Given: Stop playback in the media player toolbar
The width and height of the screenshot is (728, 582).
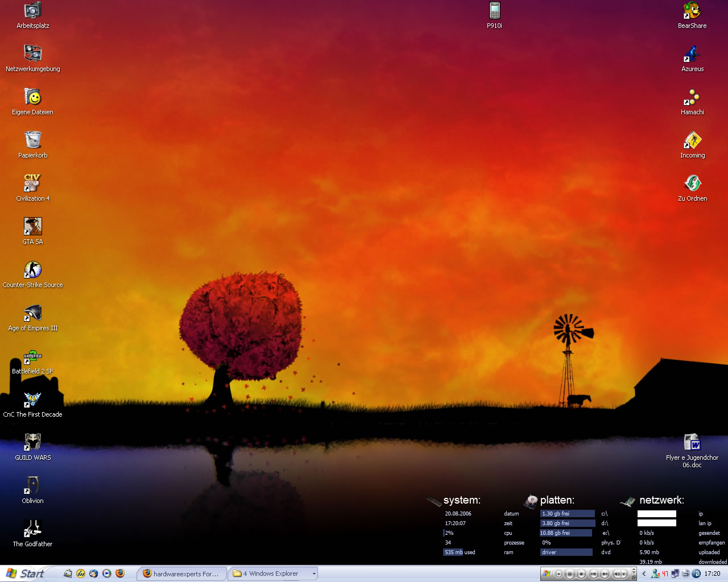Looking at the screenshot, I should pyautogui.click(x=581, y=574).
